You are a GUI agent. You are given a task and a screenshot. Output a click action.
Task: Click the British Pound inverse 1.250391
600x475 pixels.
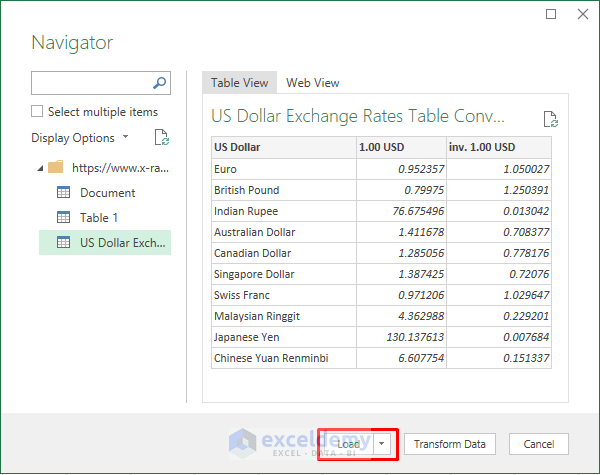coord(526,190)
